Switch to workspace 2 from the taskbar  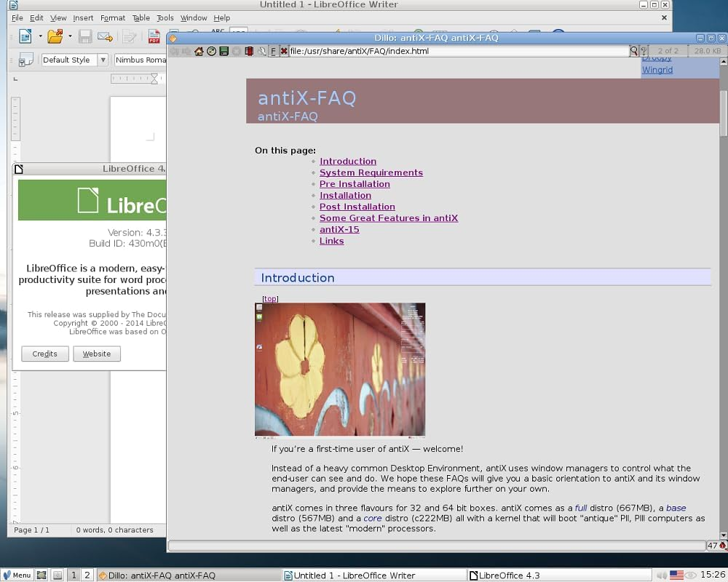click(x=87, y=575)
